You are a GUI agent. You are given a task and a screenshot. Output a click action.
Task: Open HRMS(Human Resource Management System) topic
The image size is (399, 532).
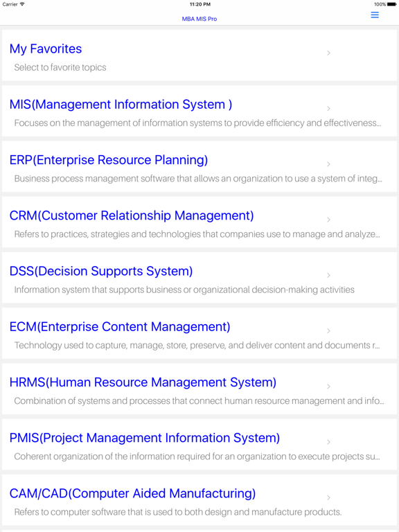pyautogui.click(x=143, y=382)
